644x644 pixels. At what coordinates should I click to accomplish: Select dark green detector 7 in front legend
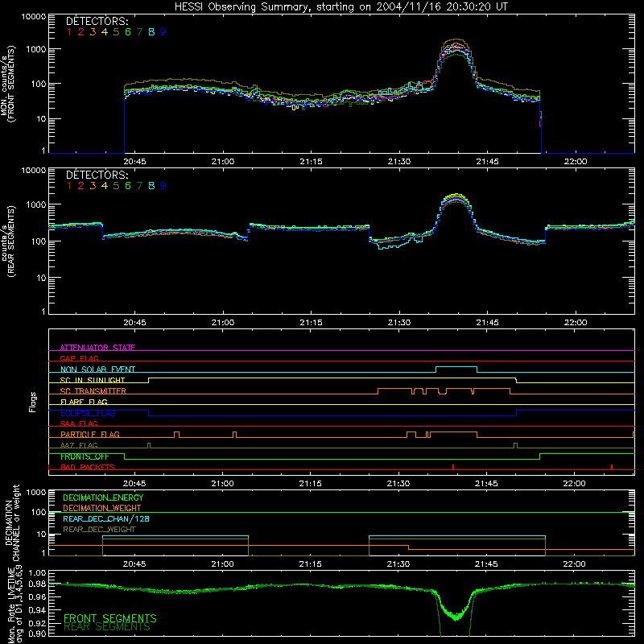click(139, 32)
